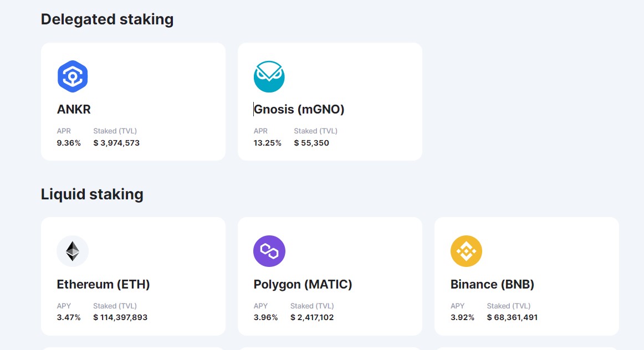Screen dimensions: 644x350
Task: Click the Gnosis owl logo icon
Action: (x=269, y=76)
